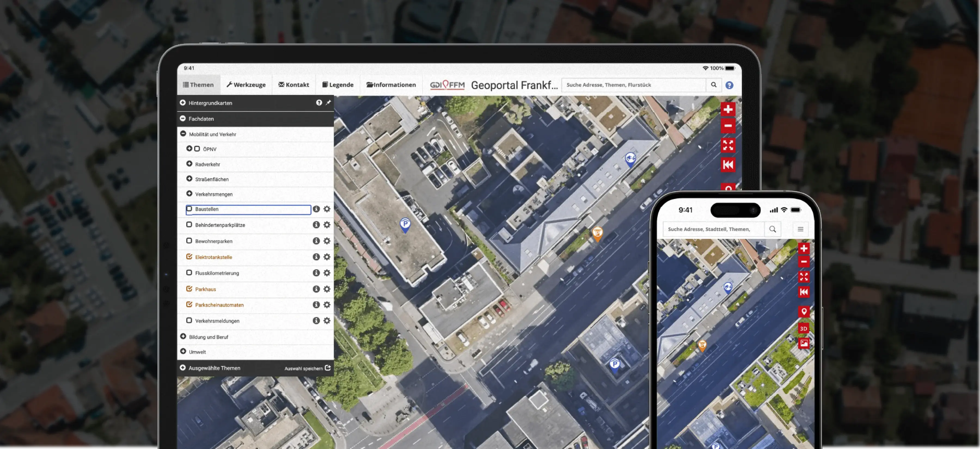Open settings gear for the Baustellen layer

pyautogui.click(x=326, y=209)
